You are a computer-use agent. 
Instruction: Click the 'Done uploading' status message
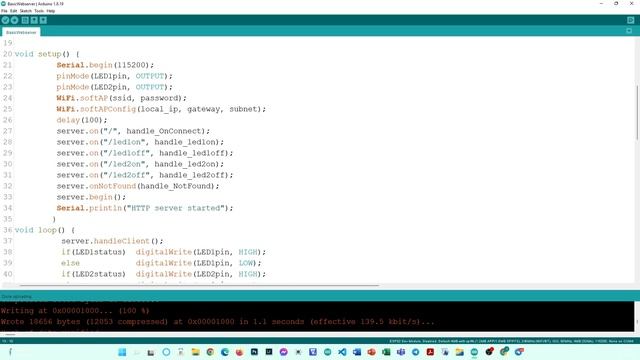[16, 296]
